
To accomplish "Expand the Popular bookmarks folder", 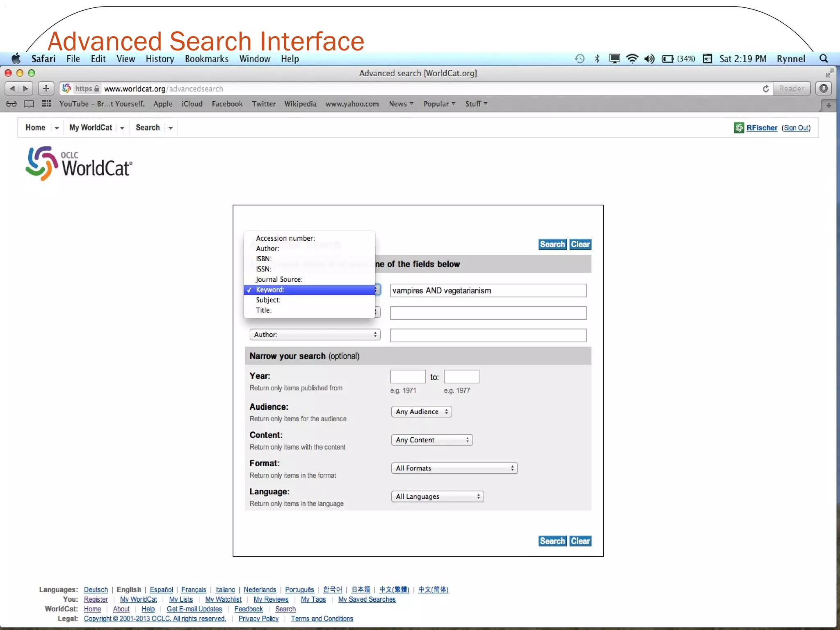I will [x=439, y=104].
